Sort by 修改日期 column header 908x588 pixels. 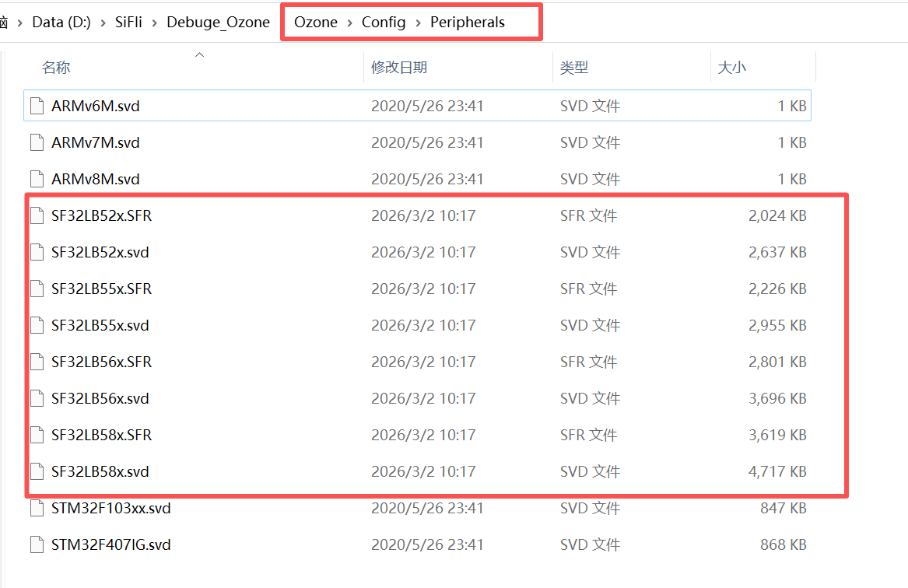click(399, 67)
